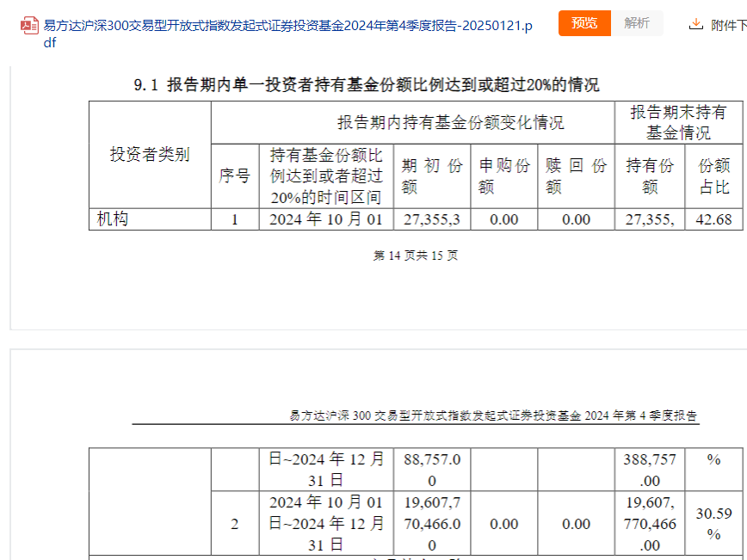Click the 序号 column header
Image resolution: width=747 pixels, height=560 pixels.
[x=235, y=176]
